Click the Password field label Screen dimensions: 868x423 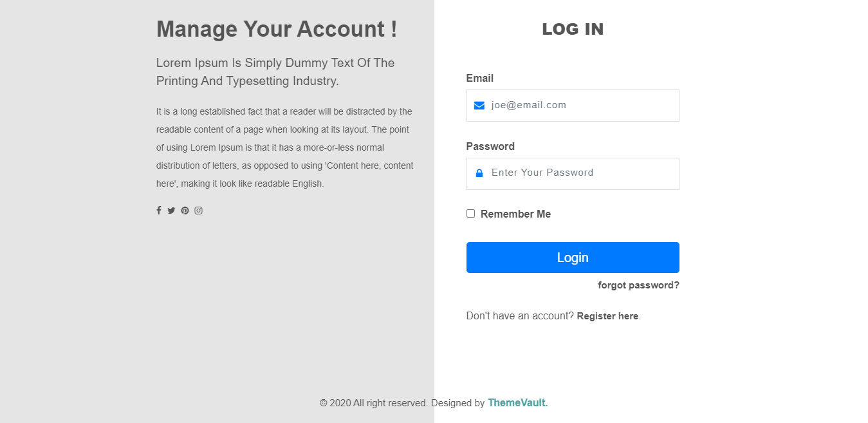490,147
